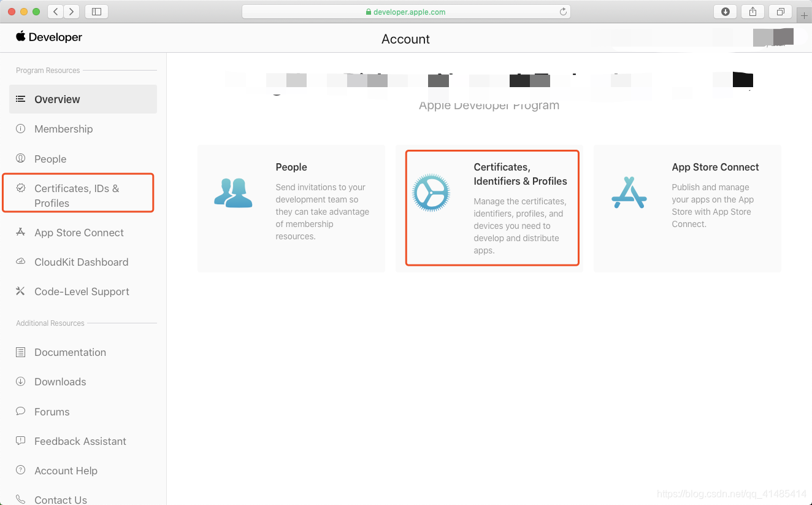812x505 pixels.
Task: Click the Account Help question icon
Action: click(21, 470)
